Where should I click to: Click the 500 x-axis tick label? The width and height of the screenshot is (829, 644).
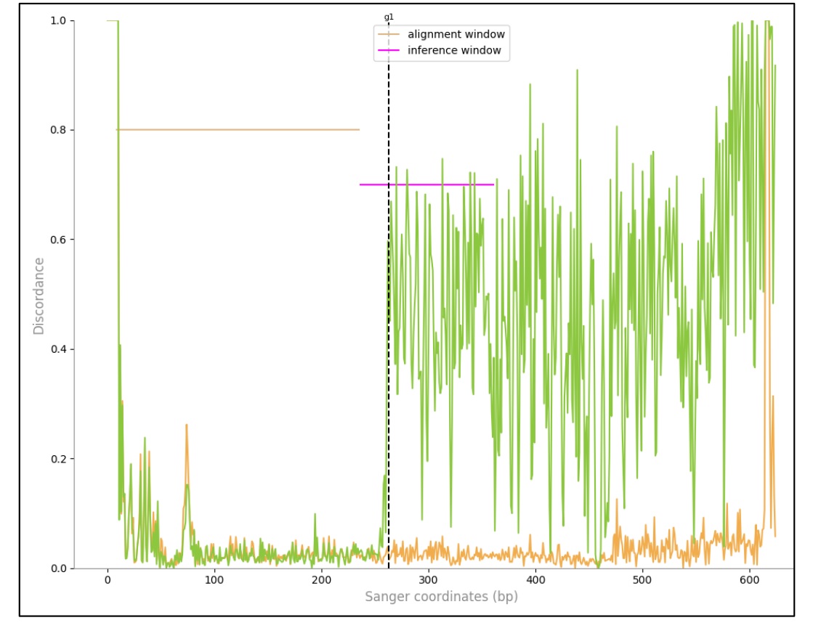[x=642, y=580]
